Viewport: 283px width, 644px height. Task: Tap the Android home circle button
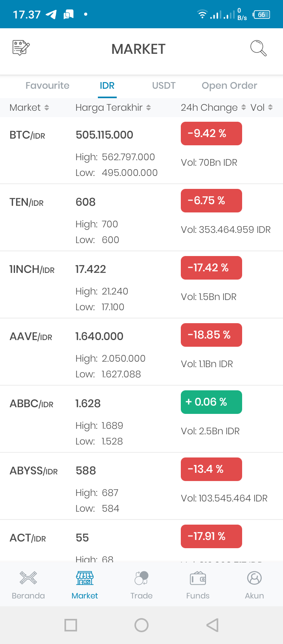[x=141, y=625]
